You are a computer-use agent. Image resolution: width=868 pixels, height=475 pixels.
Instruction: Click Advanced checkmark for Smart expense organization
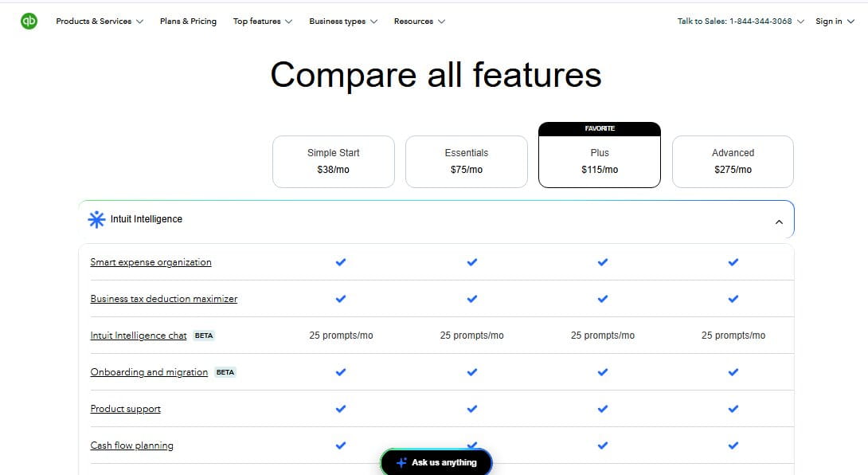pos(733,262)
